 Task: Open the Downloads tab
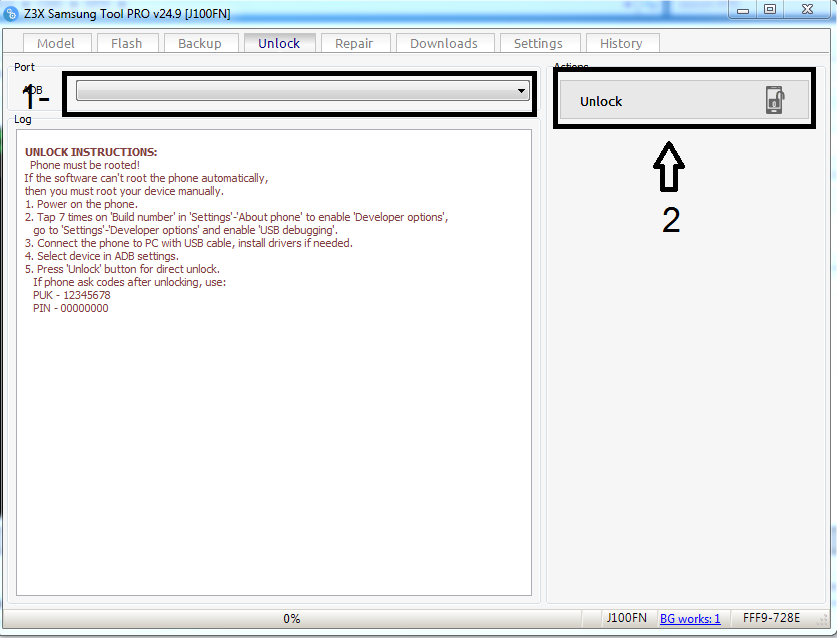[x=444, y=43]
